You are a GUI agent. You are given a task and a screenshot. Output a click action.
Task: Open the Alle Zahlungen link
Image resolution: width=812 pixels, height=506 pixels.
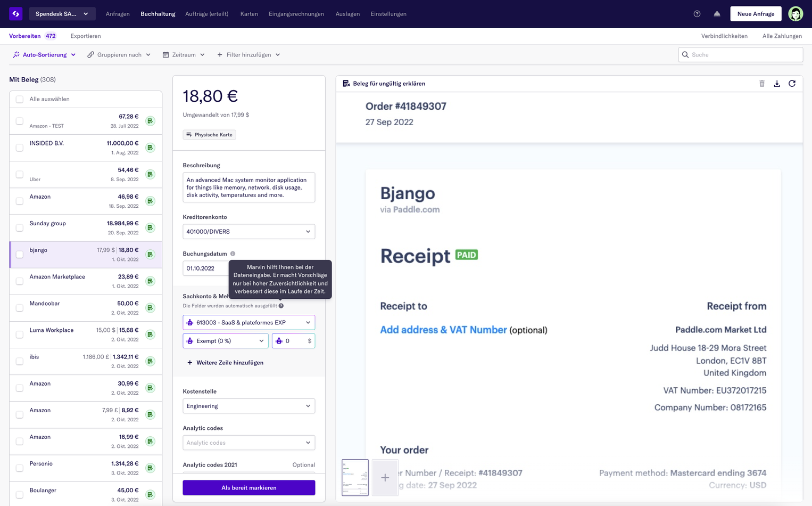point(782,36)
